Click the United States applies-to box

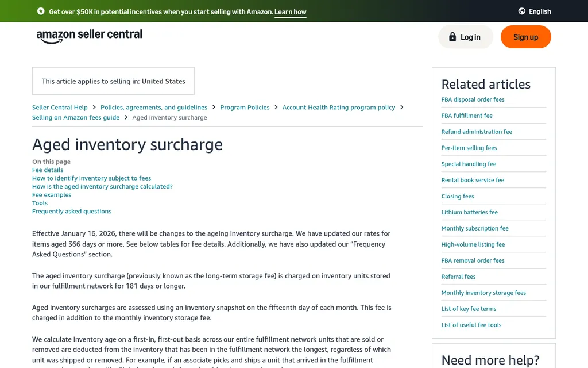pos(113,81)
